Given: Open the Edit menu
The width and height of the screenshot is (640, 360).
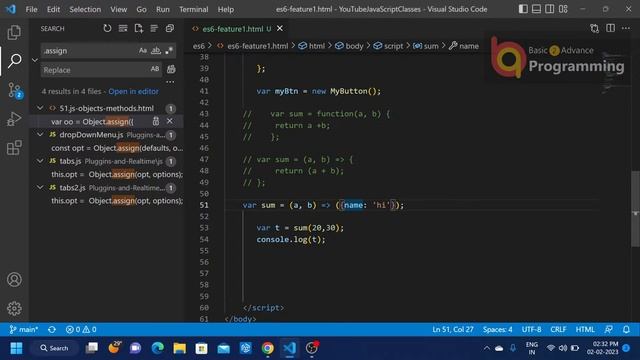Looking at the screenshot, I should click(x=53, y=9).
